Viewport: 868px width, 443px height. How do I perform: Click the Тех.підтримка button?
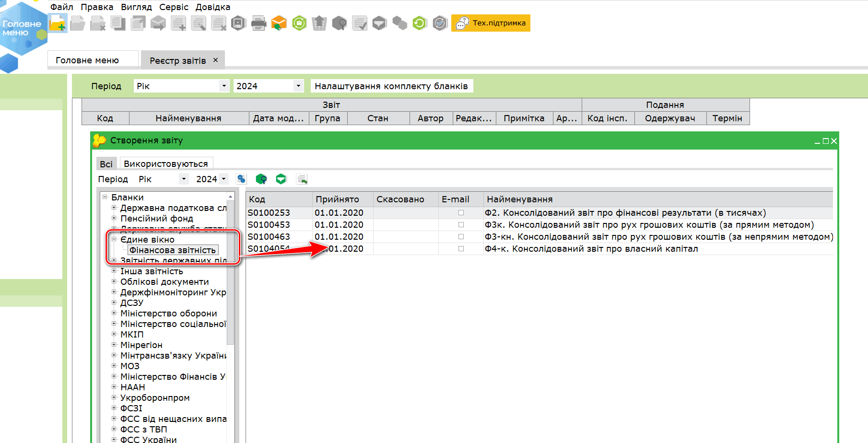click(x=491, y=23)
